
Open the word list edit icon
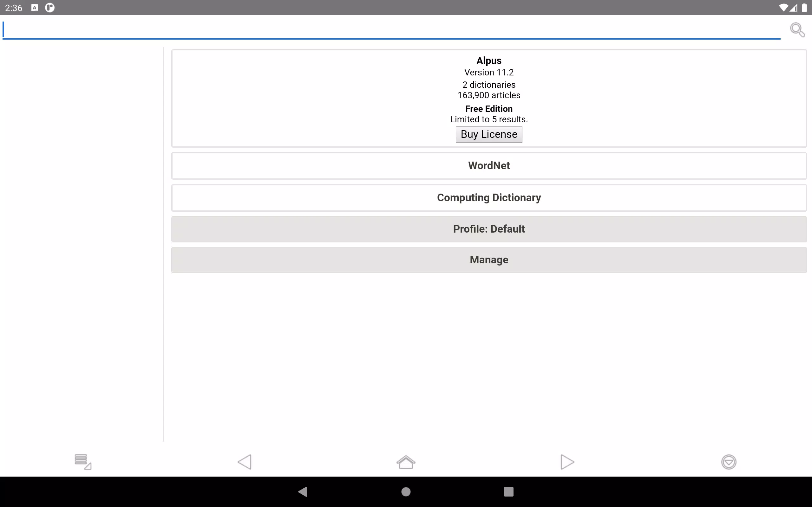tap(82, 462)
